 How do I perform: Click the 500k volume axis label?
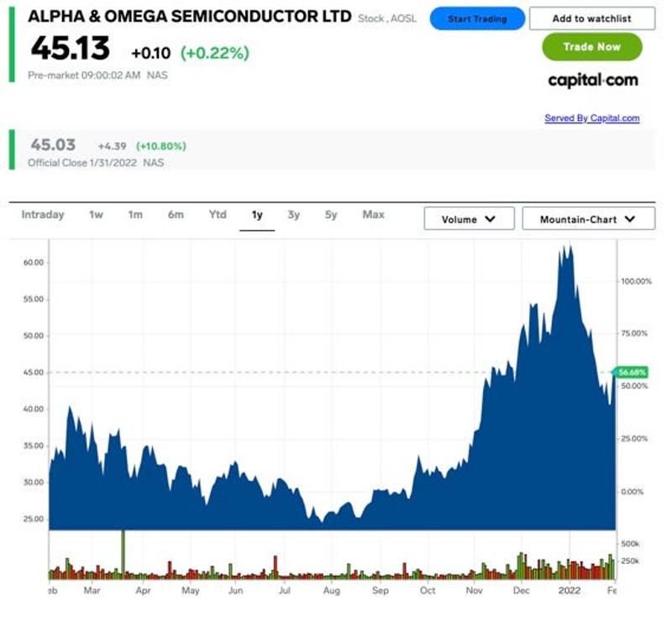(630, 544)
